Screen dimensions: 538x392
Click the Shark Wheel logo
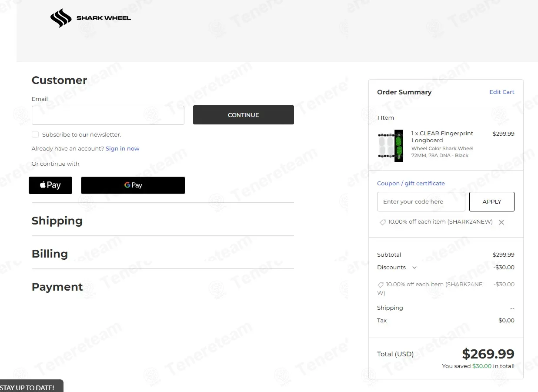coord(90,18)
